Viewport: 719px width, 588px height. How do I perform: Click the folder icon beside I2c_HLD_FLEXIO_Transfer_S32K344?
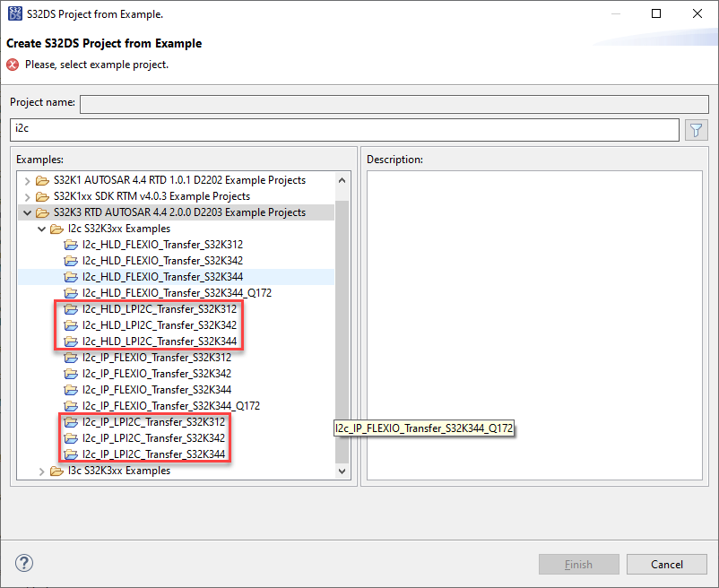(72, 277)
